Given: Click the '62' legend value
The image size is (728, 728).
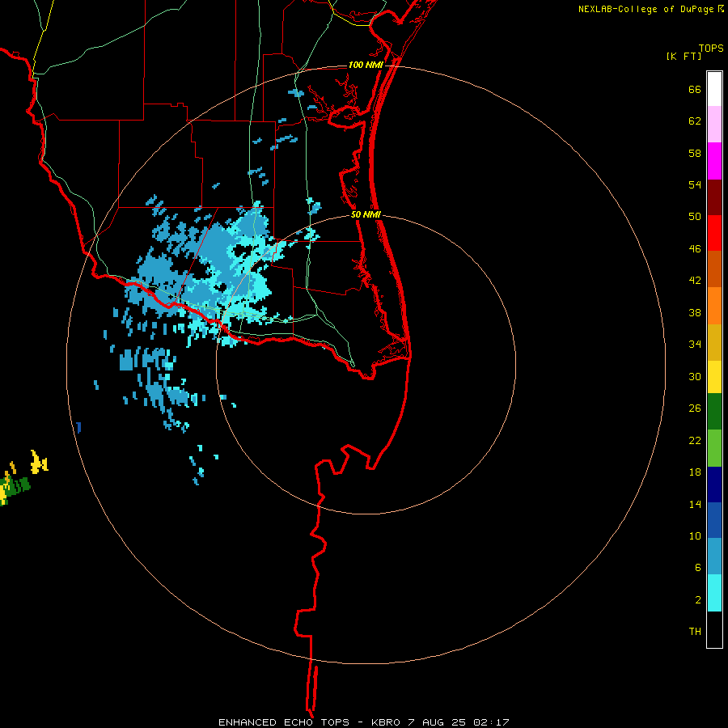Looking at the screenshot, I should tap(695, 121).
